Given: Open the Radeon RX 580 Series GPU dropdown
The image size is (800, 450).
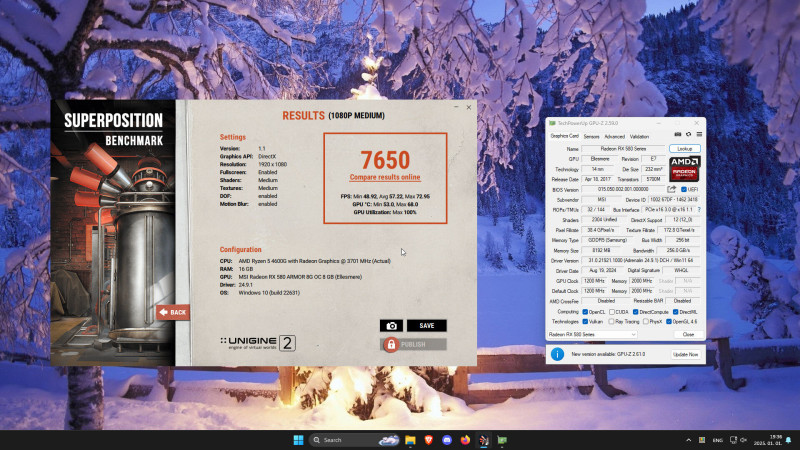Looking at the screenshot, I should pyautogui.click(x=592, y=335).
